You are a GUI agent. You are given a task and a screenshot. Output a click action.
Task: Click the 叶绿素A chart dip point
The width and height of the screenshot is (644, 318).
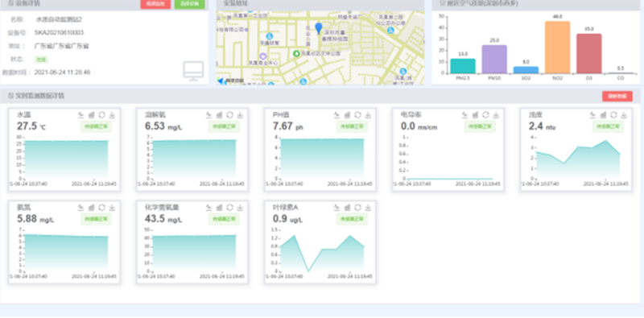[308, 271]
